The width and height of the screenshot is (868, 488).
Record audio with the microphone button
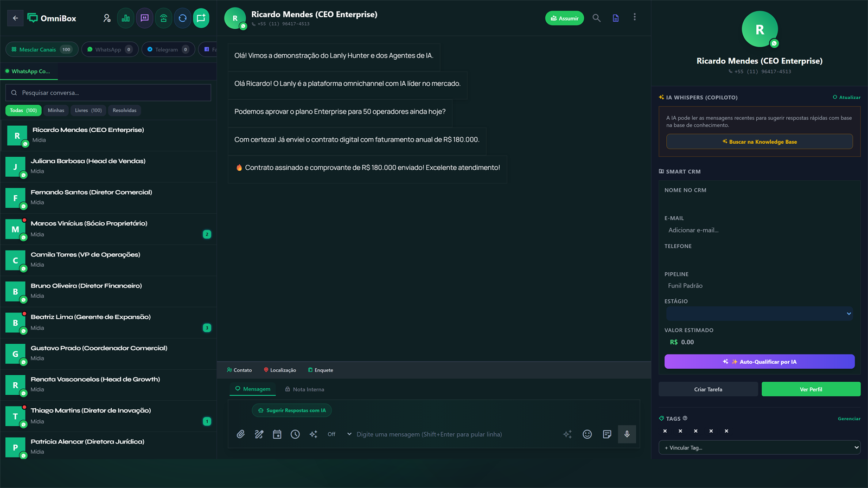pyautogui.click(x=627, y=434)
